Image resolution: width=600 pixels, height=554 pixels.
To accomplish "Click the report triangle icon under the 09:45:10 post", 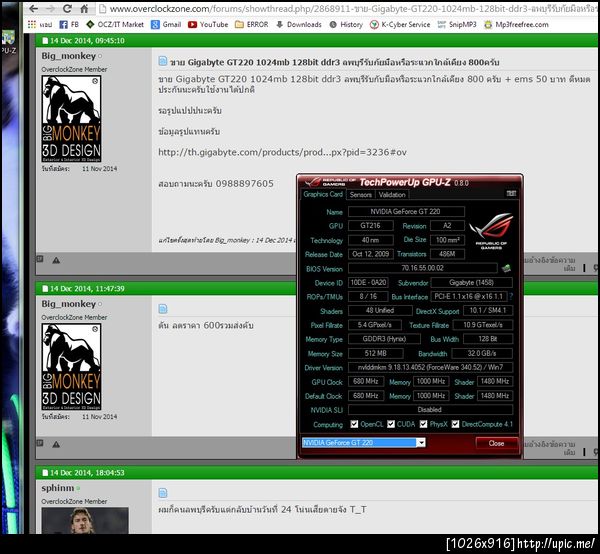I will (56, 260).
